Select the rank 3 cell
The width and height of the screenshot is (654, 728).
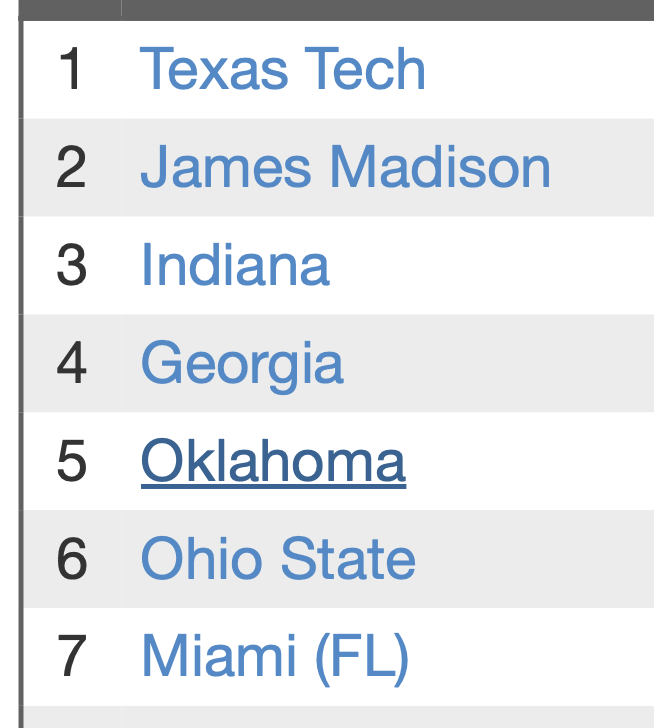click(71, 265)
